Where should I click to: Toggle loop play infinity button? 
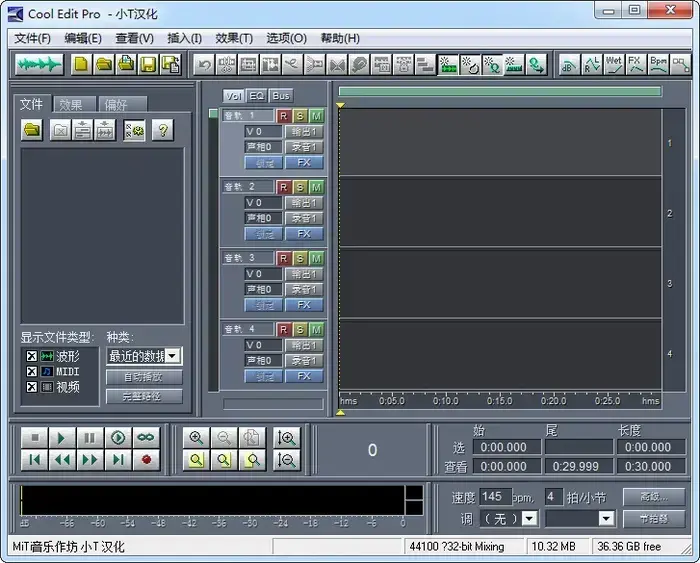click(x=146, y=438)
